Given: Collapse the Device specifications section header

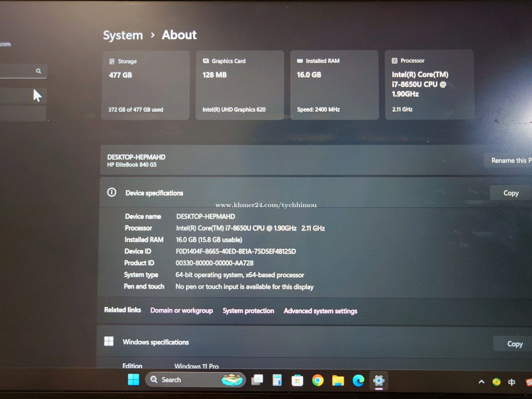Looking at the screenshot, I should tap(316, 193).
